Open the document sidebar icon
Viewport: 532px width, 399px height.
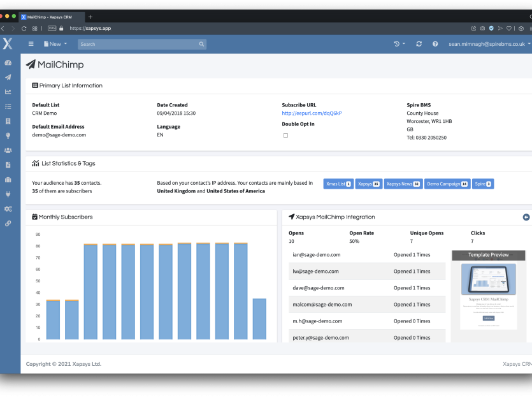[x=8, y=165]
